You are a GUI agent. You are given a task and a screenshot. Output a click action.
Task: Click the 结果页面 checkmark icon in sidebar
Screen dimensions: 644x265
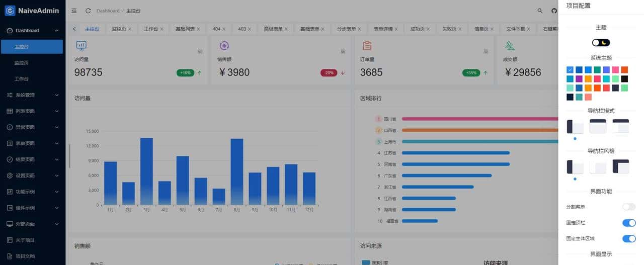pos(10,159)
